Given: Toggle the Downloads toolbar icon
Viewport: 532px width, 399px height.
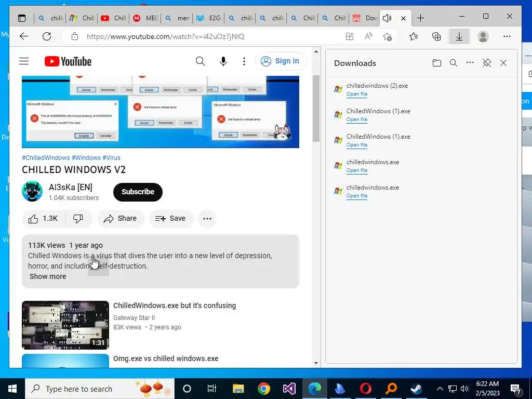Looking at the screenshot, I should [x=459, y=36].
